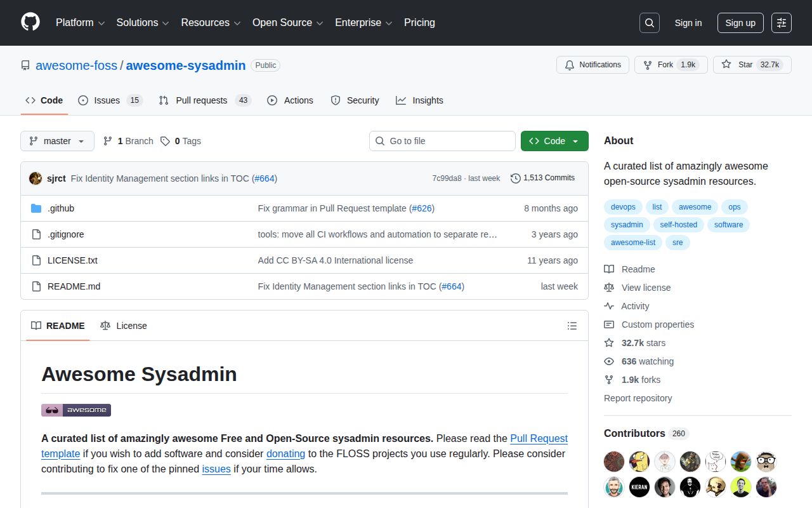Open the README outline icon
The height and width of the screenshot is (508, 812).
click(572, 325)
